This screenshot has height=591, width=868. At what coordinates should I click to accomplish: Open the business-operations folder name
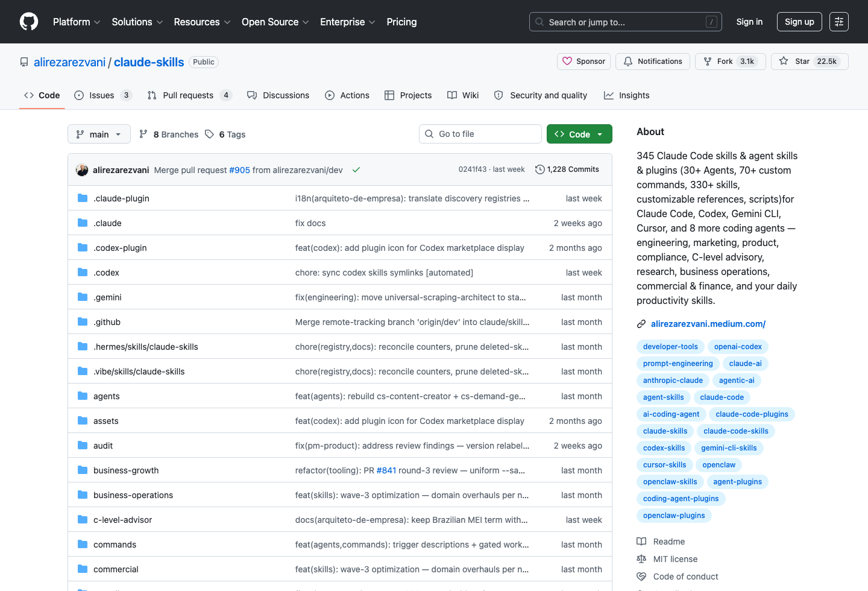133,495
